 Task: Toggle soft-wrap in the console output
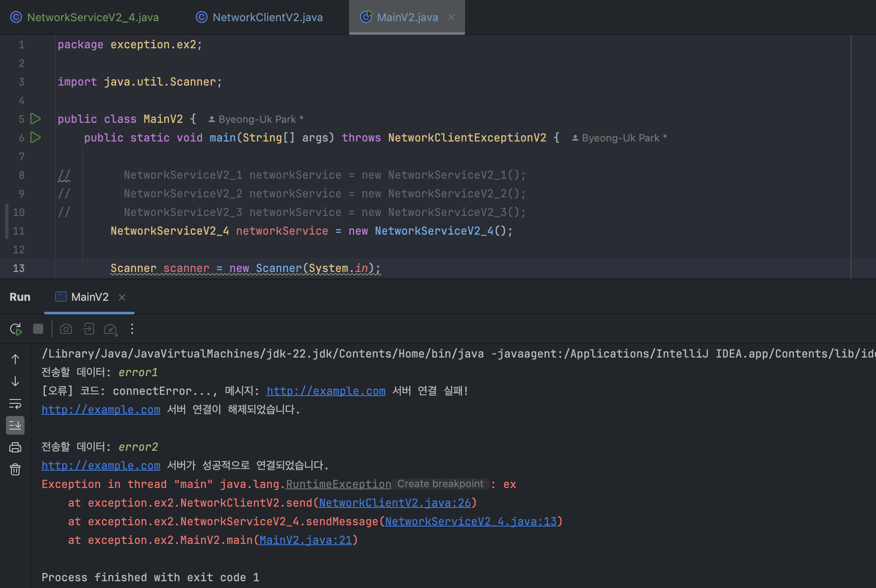[x=15, y=404]
